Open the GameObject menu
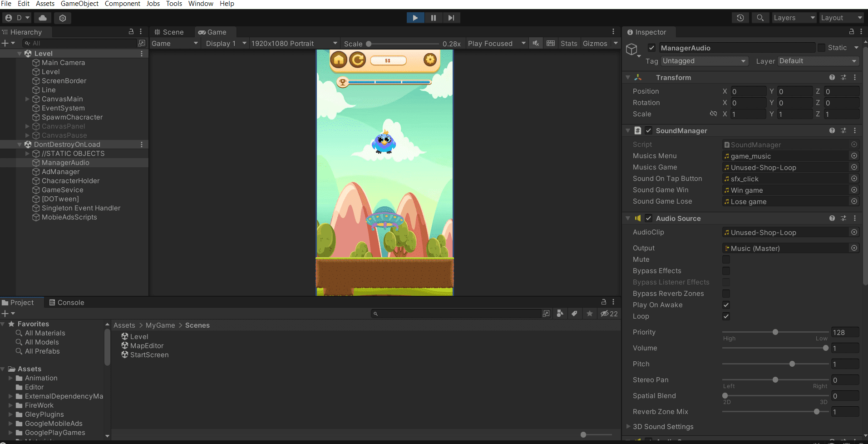Image resolution: width=868 pixels, height=444 pixels. [x=79, y=4]
